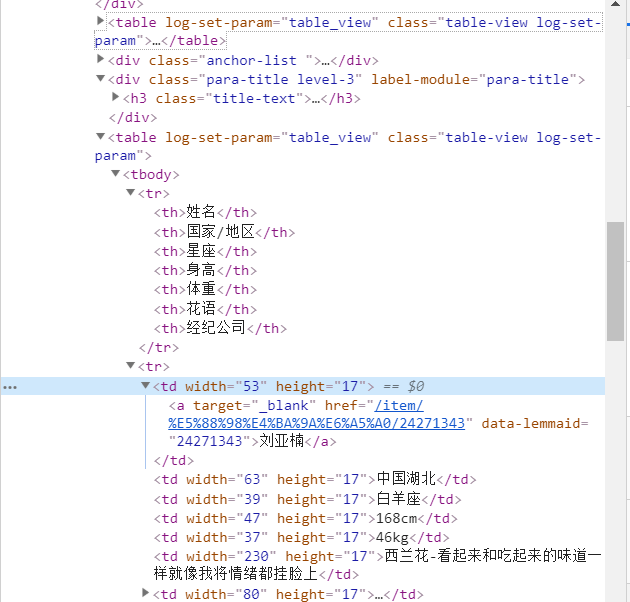Screen dimensions: 630x602
Task: Collapse the second tr row
Action: [x=131, y=365]
